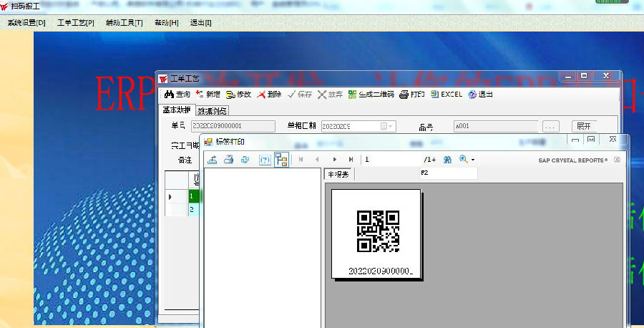Click the ... browse button next to 品号
This screenshot has width=644, height=328.
[551, 127]
